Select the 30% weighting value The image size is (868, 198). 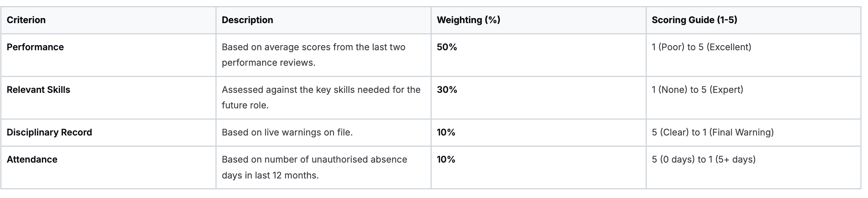[x=447, y=90]
